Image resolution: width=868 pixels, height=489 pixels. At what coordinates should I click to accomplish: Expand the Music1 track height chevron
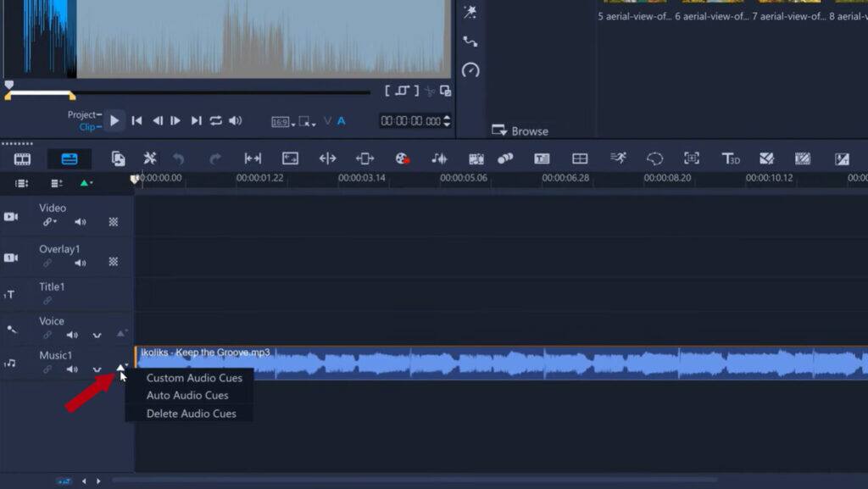(x=97, y=370)
